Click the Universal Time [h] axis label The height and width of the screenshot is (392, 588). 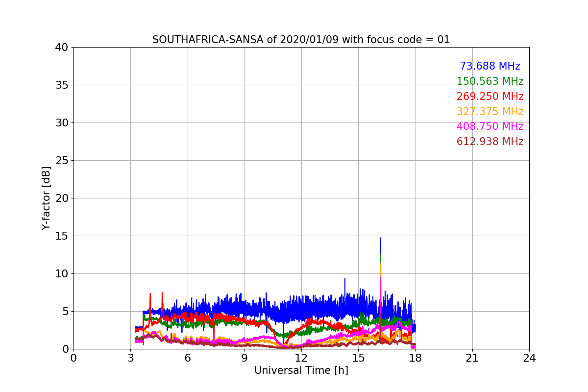[x=301, y=371]
